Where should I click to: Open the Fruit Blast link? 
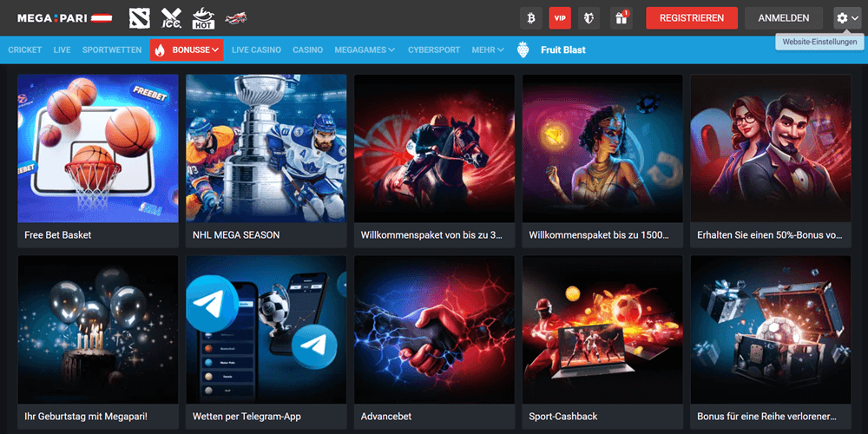tap(563, 49)
